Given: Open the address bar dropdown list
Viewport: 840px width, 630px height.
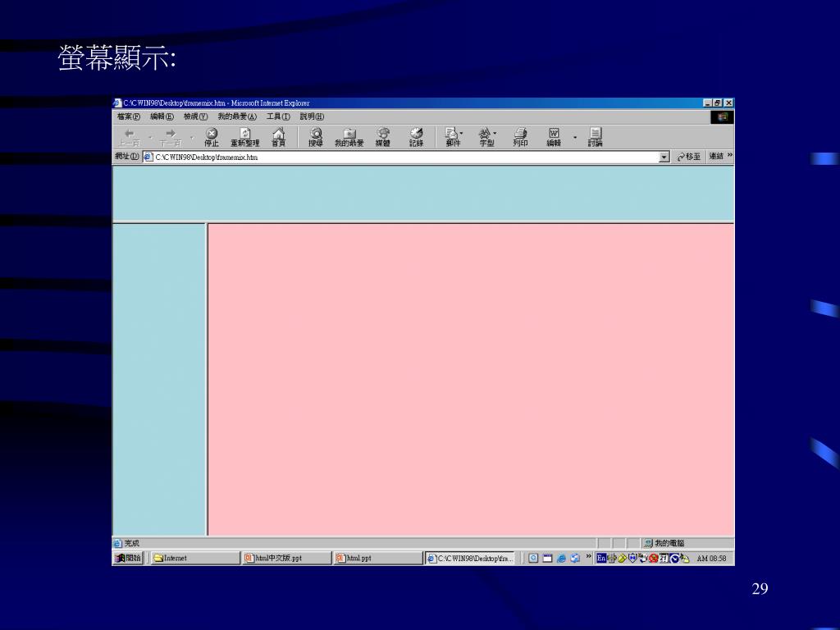Looking at the screenshot, I should [x=664, y=157].
